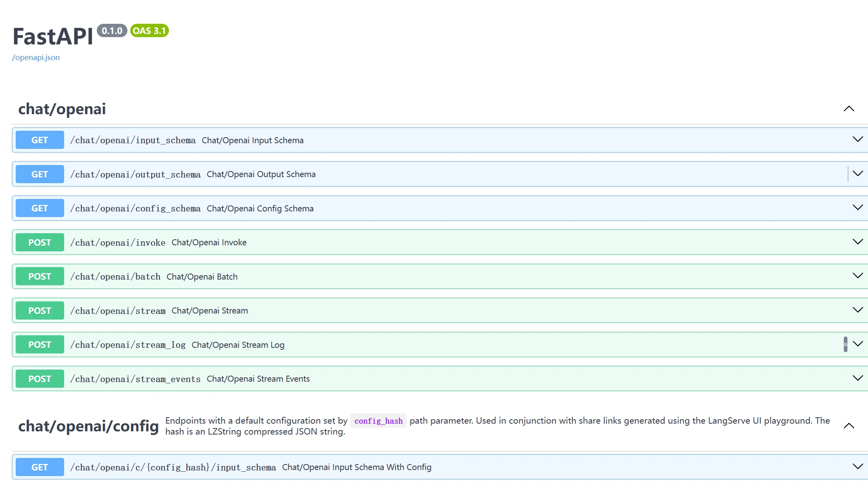868x487 pixels.
Task: Click the GET badge for input_schema
Action: [x=40, y=140]
